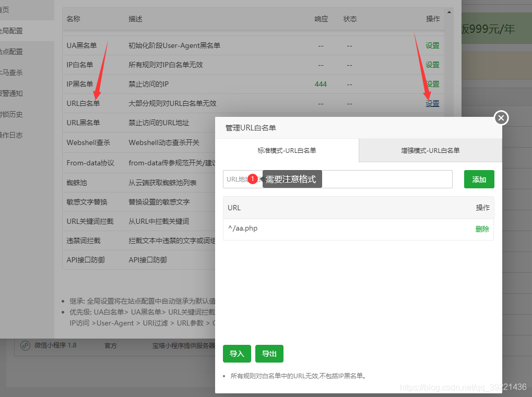Select the IP黑名单 row name
The height and width of the screenshot is (397, 532).
(x=80, y=84)
